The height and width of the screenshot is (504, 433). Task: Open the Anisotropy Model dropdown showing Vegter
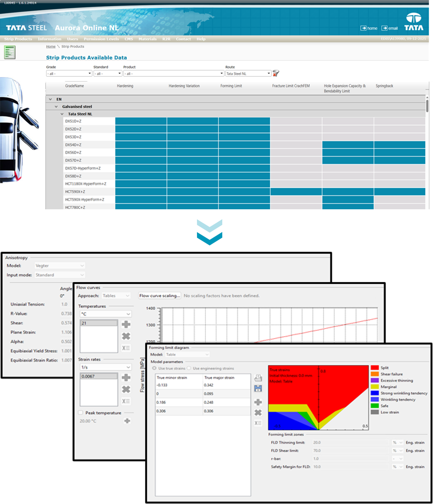pyautogui.click(x=60, y=266)
